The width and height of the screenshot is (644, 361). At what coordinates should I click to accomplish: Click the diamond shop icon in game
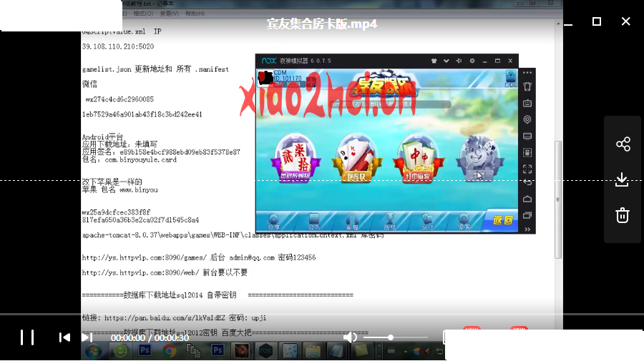[x=510, y=78]
